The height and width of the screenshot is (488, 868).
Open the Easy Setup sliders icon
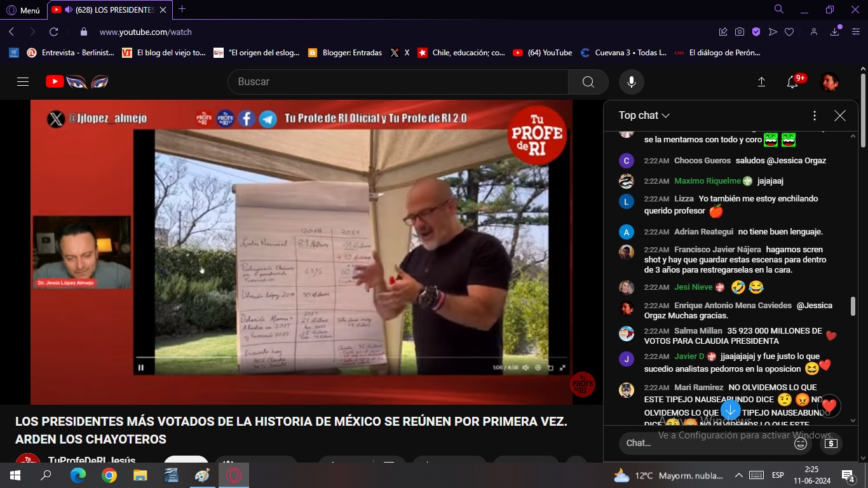tap(856, 32)
